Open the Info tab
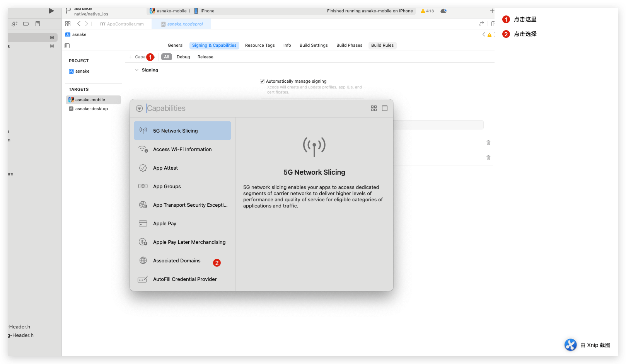 tap(287, 45)
